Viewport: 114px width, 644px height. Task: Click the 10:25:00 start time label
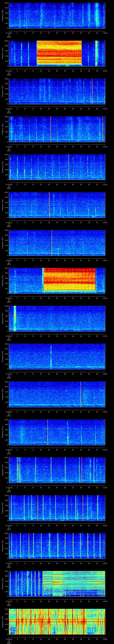tap(9, 298)
